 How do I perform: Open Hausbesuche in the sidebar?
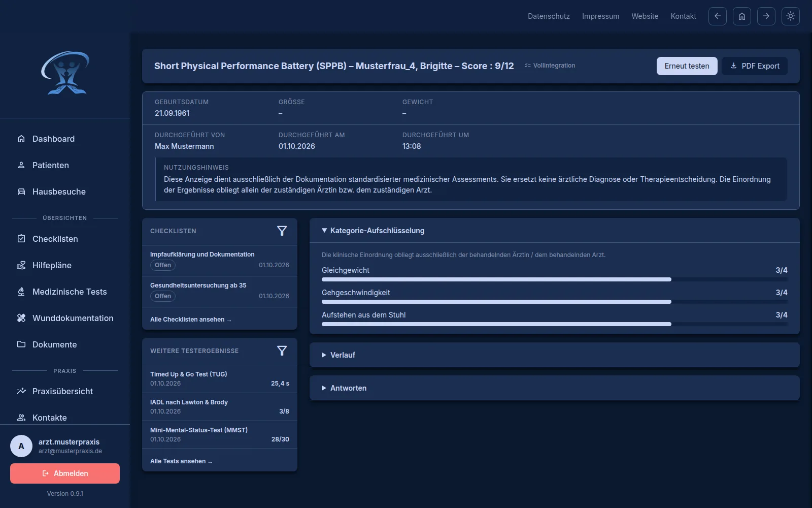point(65,192)
